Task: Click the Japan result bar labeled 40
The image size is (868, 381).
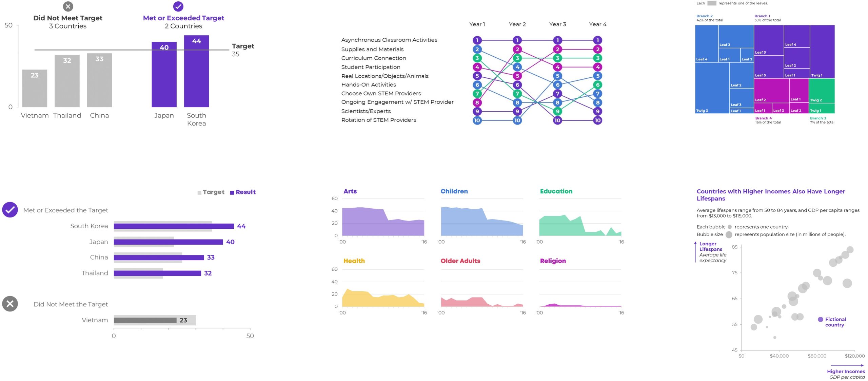Action: [168, 242]
